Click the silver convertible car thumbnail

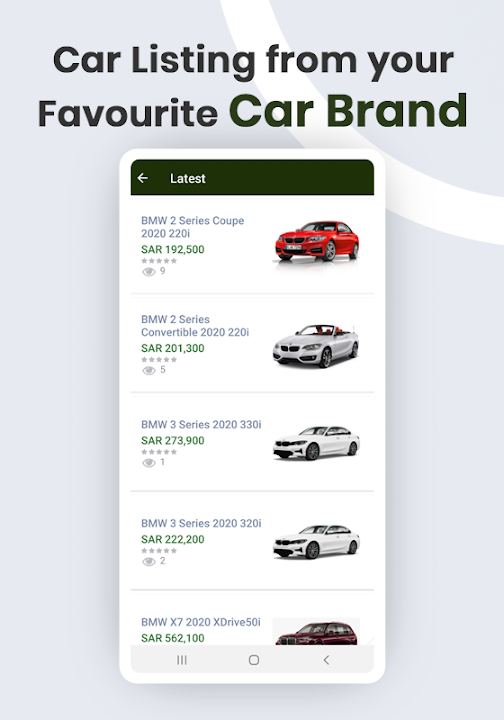click(x=316, y=345)
